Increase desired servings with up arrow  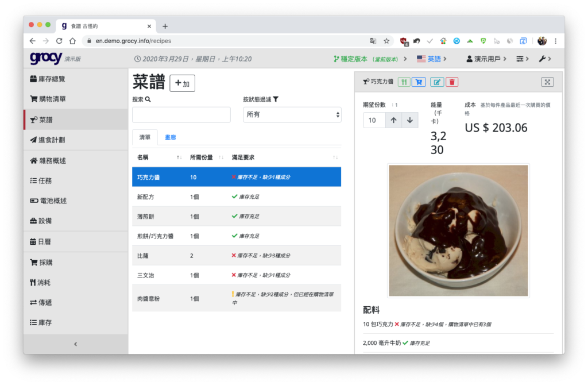(393, 120)
